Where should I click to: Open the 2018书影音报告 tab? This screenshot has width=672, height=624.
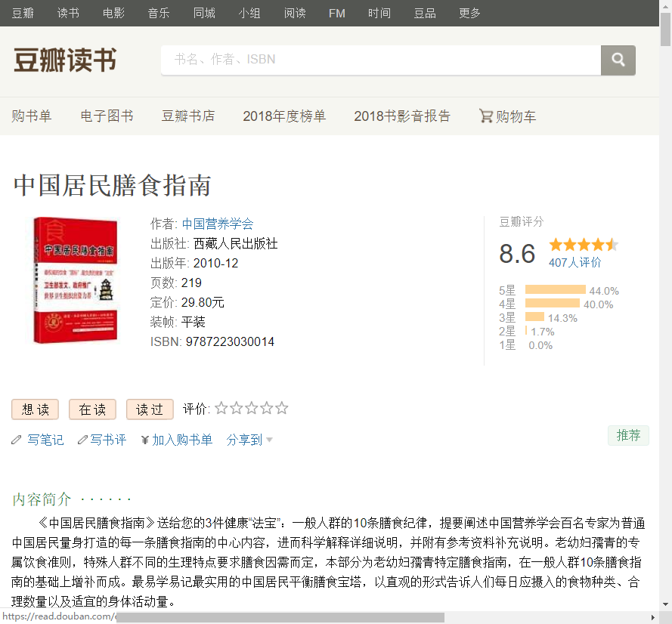(x=402, y=116)
